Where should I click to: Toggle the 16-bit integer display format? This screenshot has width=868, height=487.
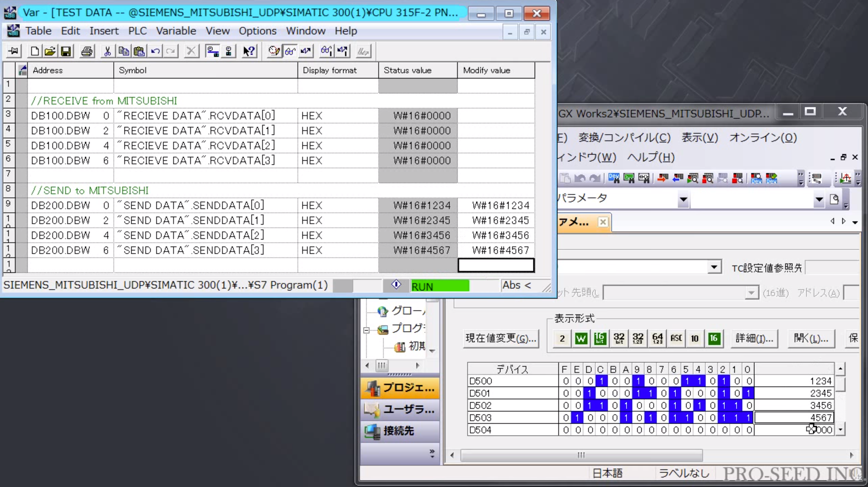click(600, 338)
